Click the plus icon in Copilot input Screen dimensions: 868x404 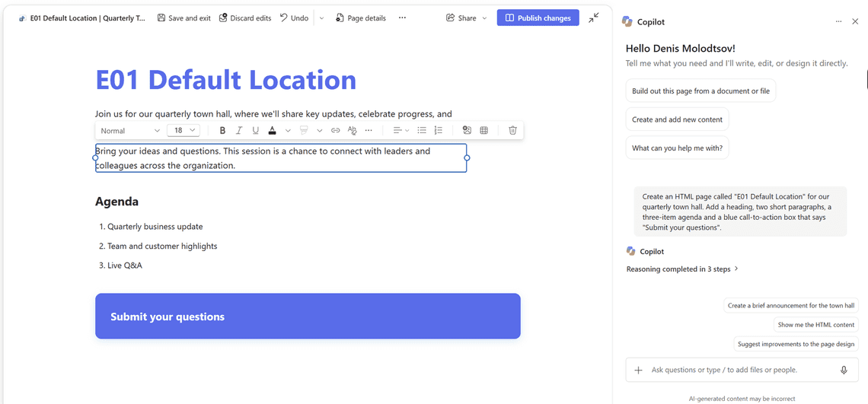tap(638, 371)
